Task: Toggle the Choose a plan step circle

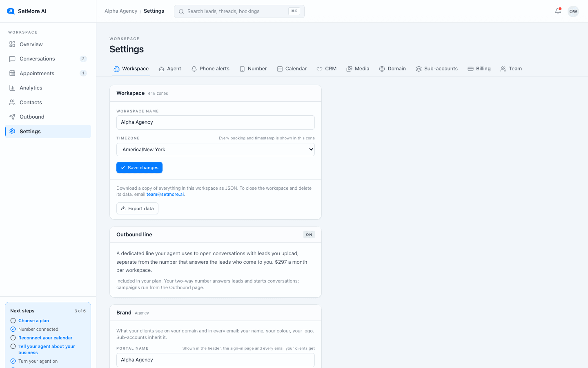Action: [x=13, y=321]
